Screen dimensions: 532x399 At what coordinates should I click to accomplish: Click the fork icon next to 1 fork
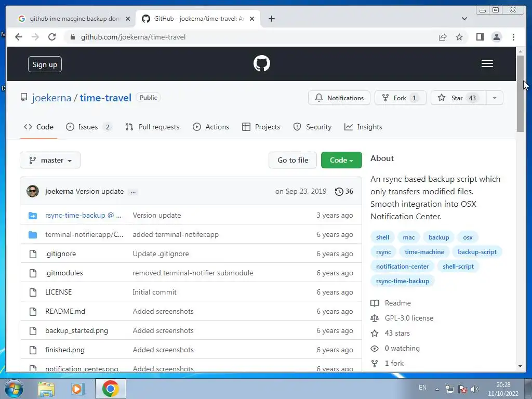coord(375,363)
